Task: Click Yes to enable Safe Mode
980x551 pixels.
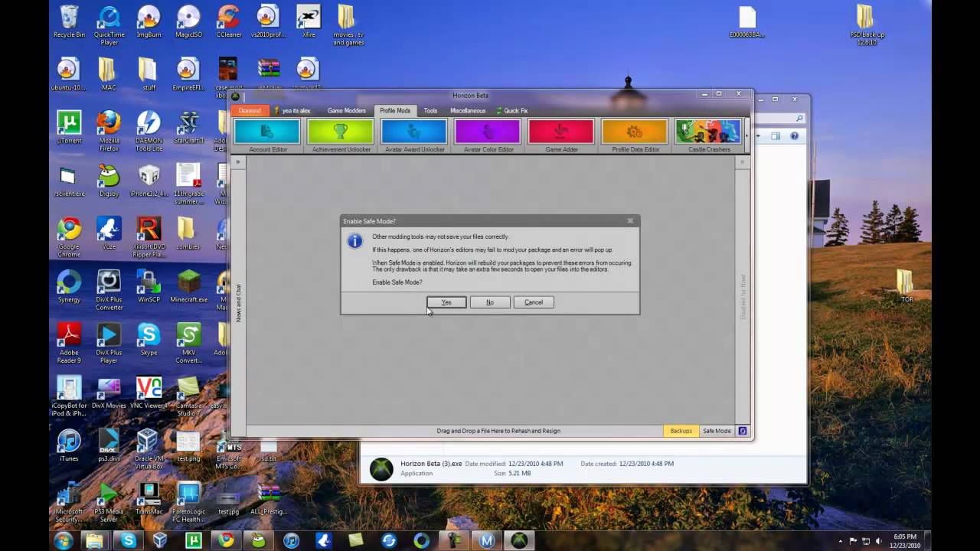Action: (446, 302)
